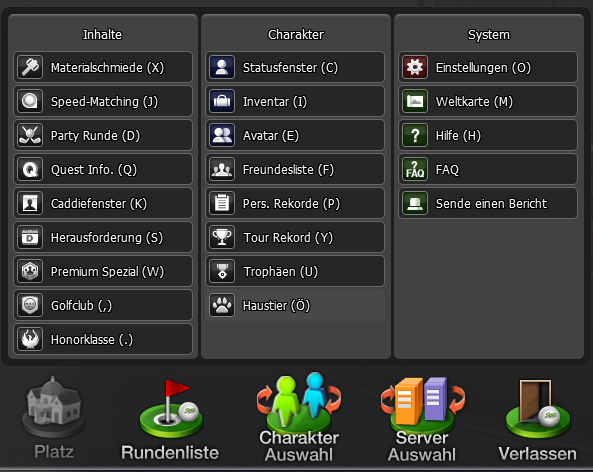
Task: Open Avatar with the two-person icon
Action: 222,135
